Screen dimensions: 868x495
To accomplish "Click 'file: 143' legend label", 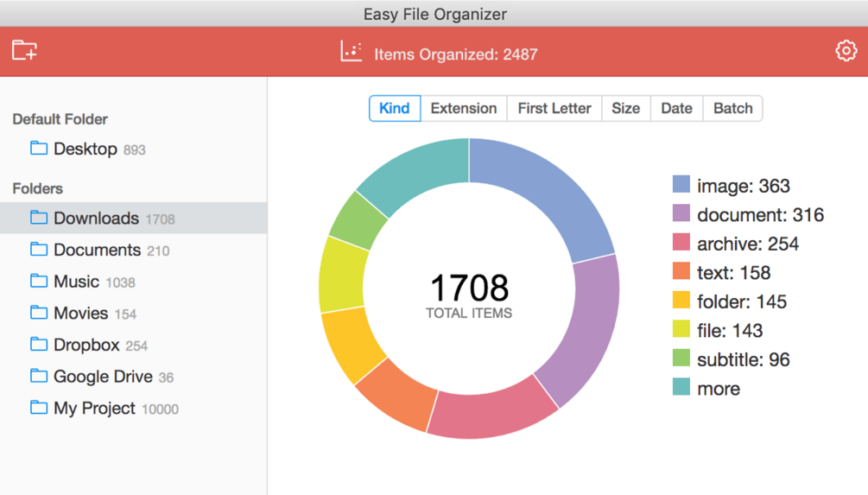I will pos(730,331).
